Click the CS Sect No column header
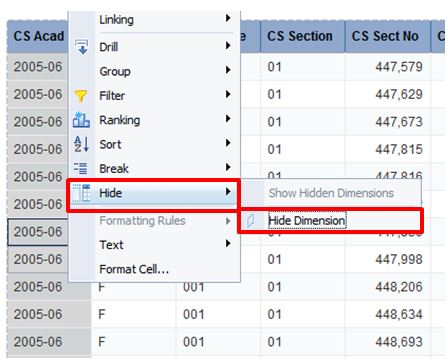This screenshot has height=364, width=448. (x=387, y=36)
